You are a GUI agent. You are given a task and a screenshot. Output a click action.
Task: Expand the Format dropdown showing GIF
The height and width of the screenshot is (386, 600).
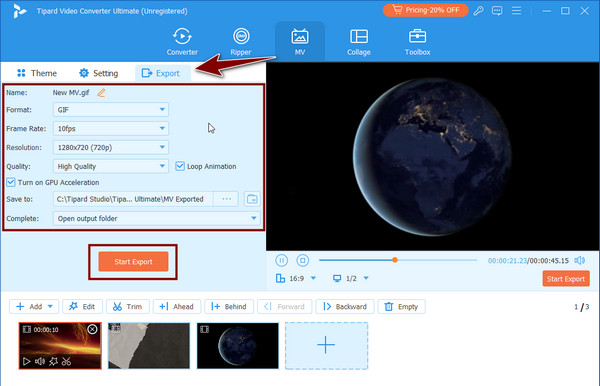111,110
